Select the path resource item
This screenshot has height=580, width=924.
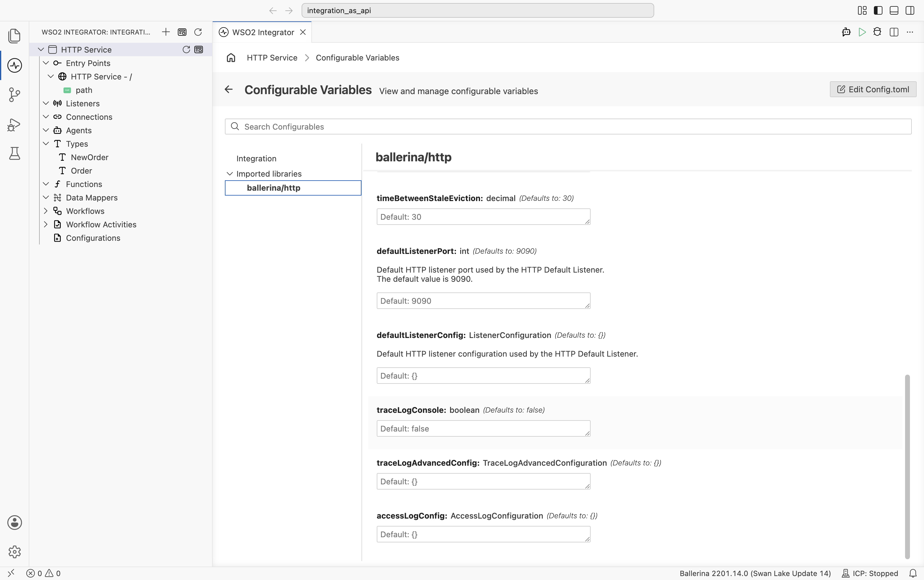click(x=84, y=90)
